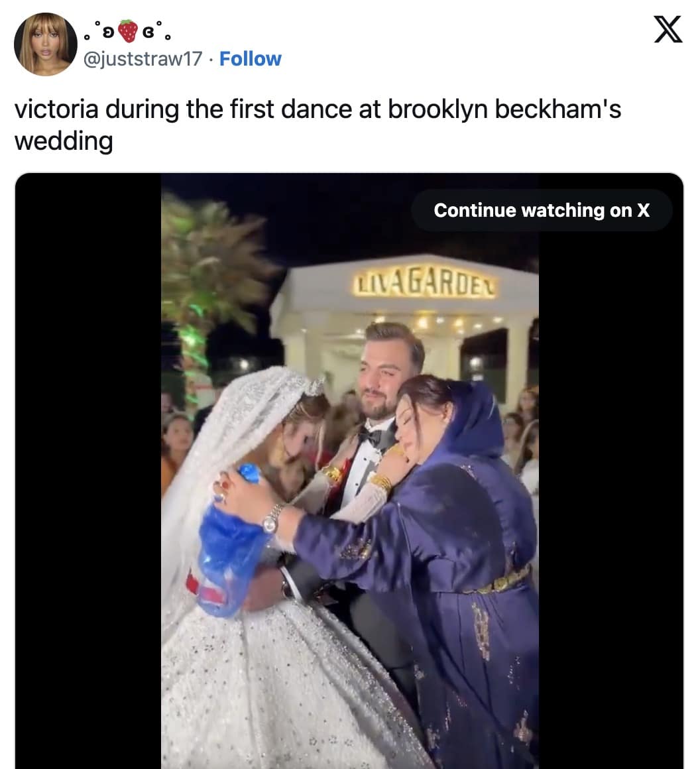Click the strawberry emoji display name
The width and height of the screenshot is (700, 769).
tap(127, 31)
